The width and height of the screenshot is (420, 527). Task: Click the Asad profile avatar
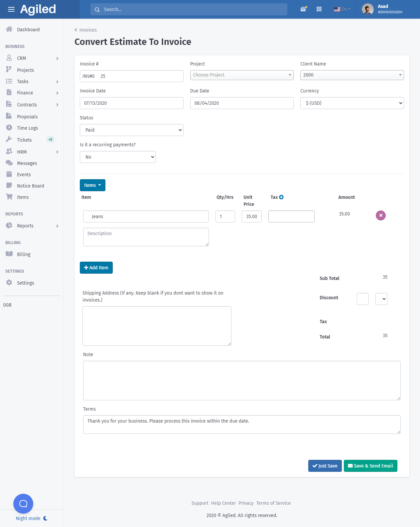[x=367, y=9]
